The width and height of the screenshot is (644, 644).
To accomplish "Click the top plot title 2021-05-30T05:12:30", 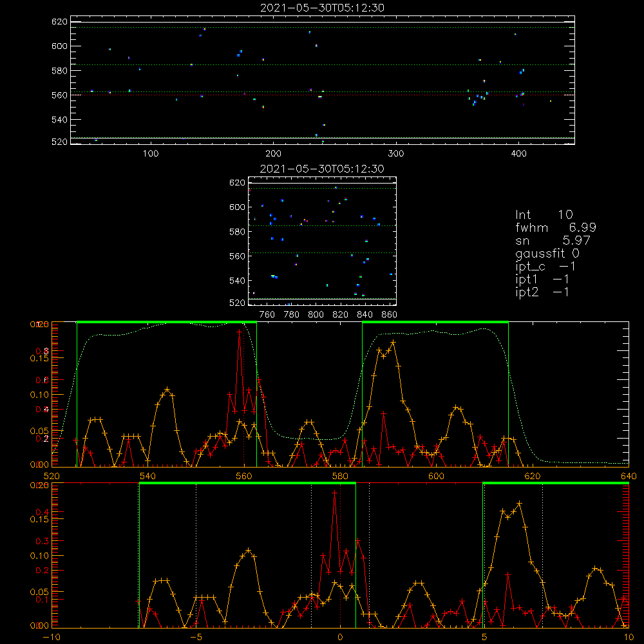I will (x=322, y=8).
